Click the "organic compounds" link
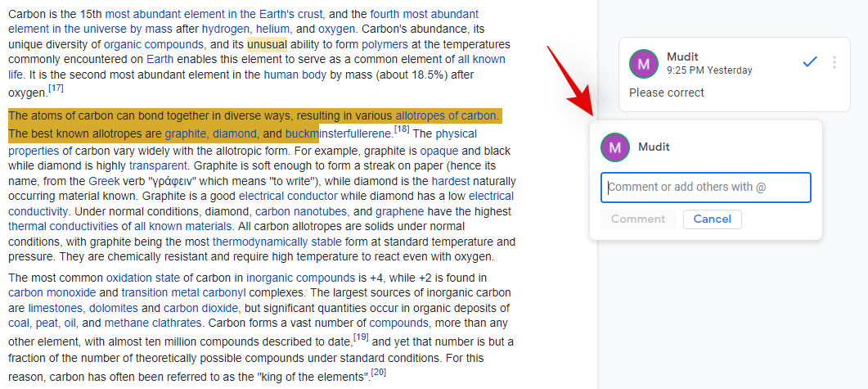 pyautogui.click(x=153, y=44)
